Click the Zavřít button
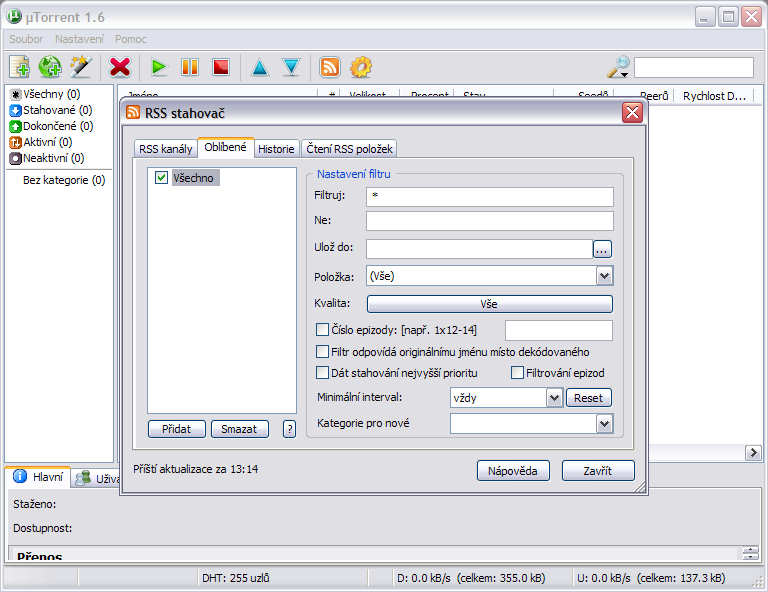 598,471
